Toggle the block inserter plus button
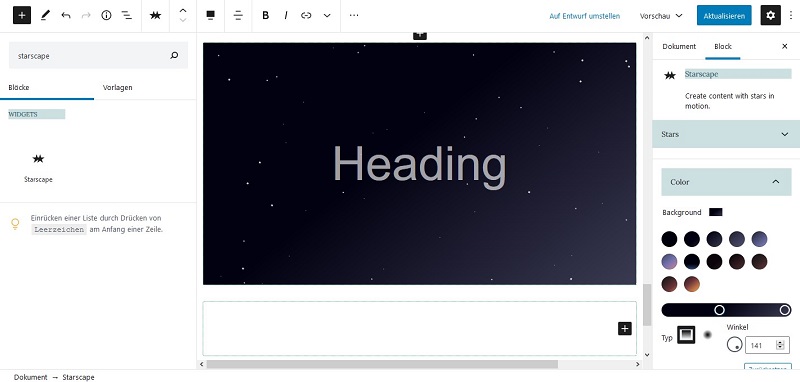Screen dimensions: 800x382 22,15
